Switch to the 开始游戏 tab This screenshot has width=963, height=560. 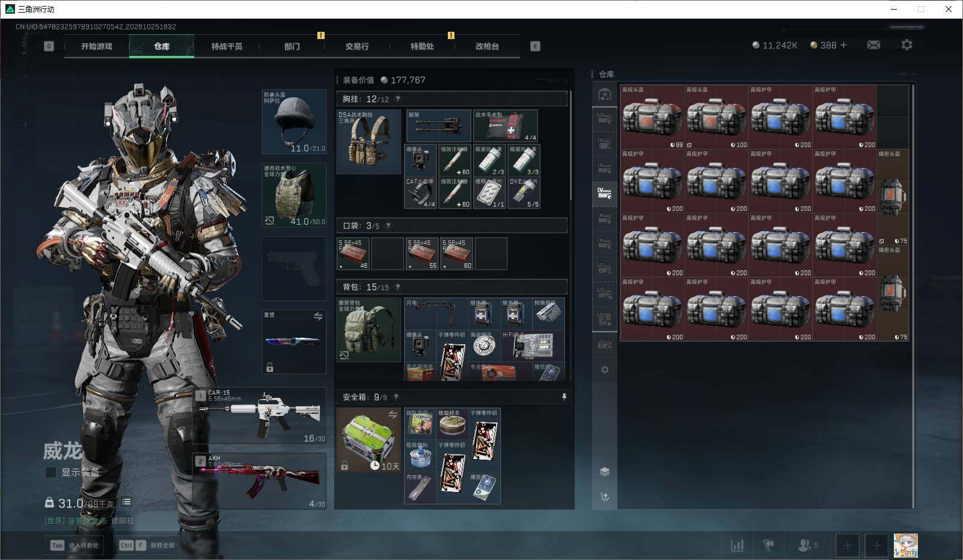(97, 46)
